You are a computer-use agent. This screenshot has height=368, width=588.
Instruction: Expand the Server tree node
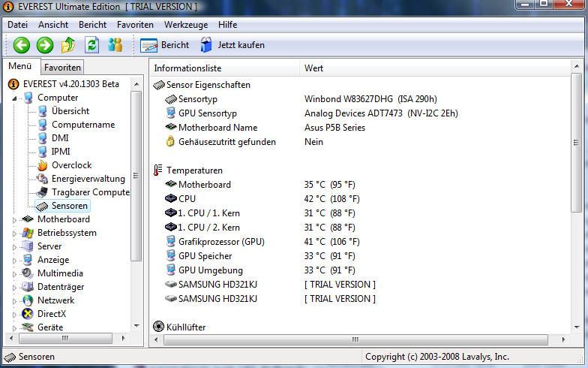tap(14, 247)
